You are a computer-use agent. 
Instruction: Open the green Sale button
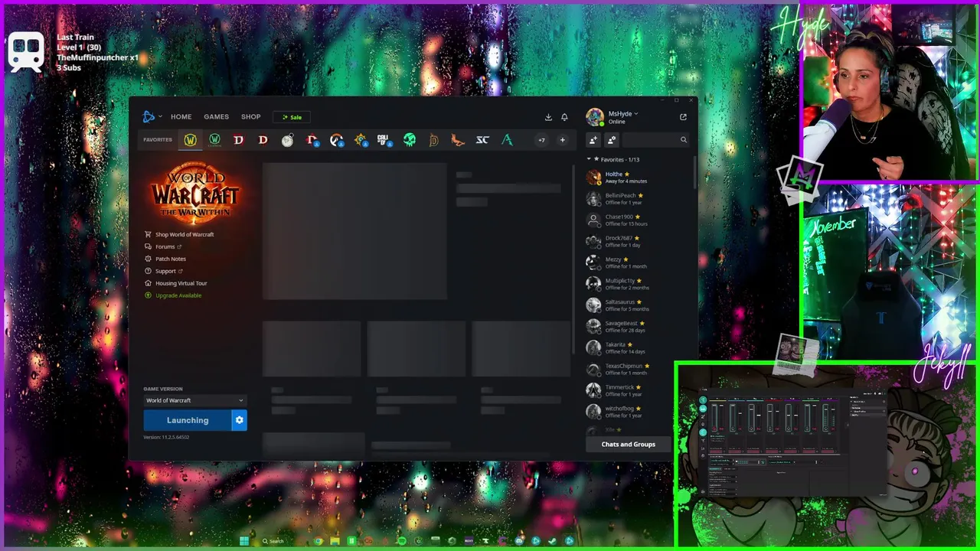(x=292, y=117)
